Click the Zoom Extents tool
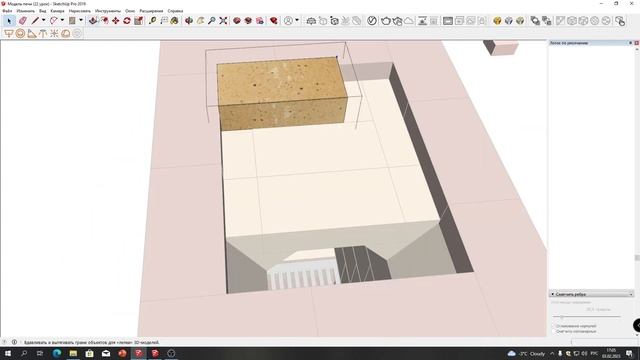The image size is (640, 360). pos(223,20)
